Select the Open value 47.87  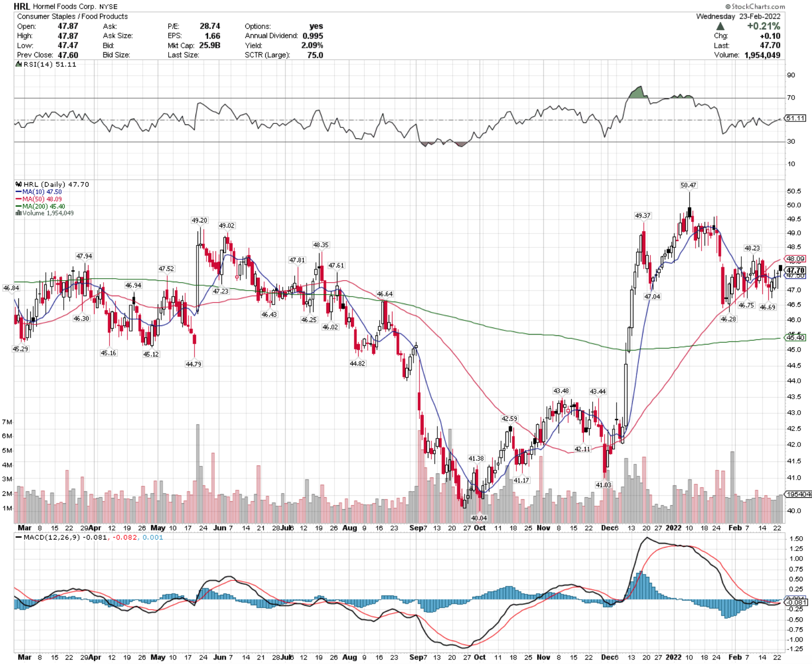(68, 26)
